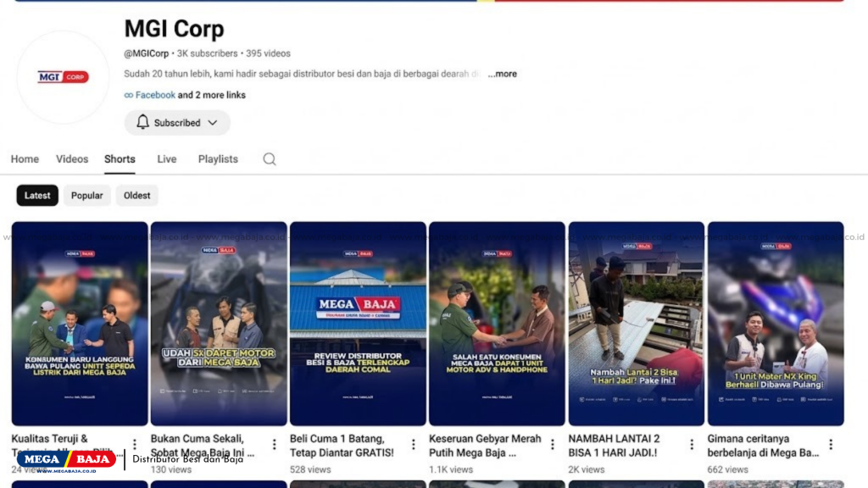This screenshot has height=488, width=868.
Task: Open the 'Review Distributor Besi & Baja' short thumbnail
Action: (x=359, y=324)
